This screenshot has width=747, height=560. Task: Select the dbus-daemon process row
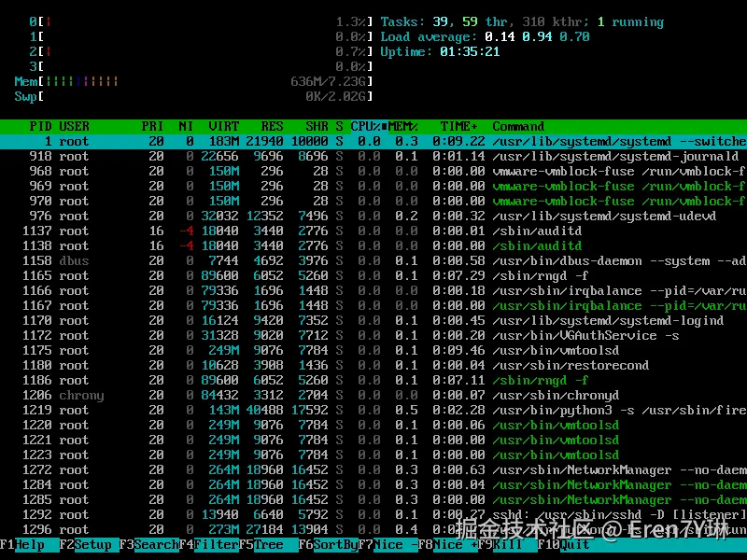click(373, 260)
